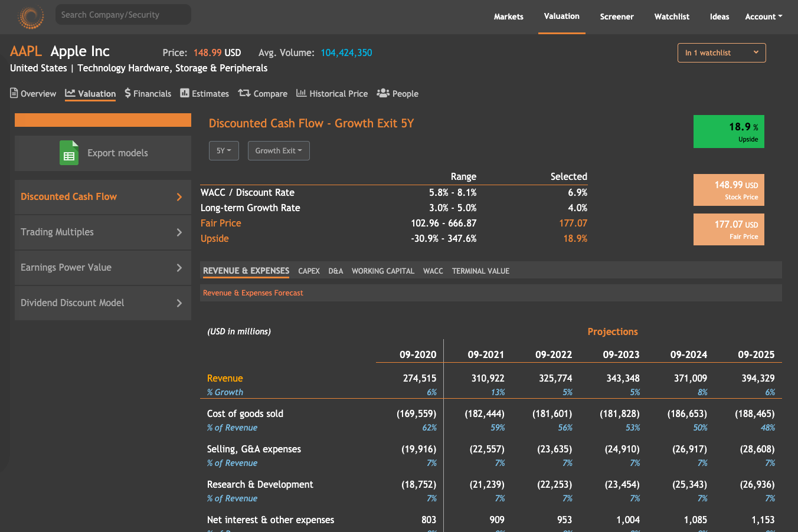The height and width of the screenshot is (532, 798).
Task: Click the 09-2025 revenue value 394,329
Action: pyautogui.click(x=758, y=378)
